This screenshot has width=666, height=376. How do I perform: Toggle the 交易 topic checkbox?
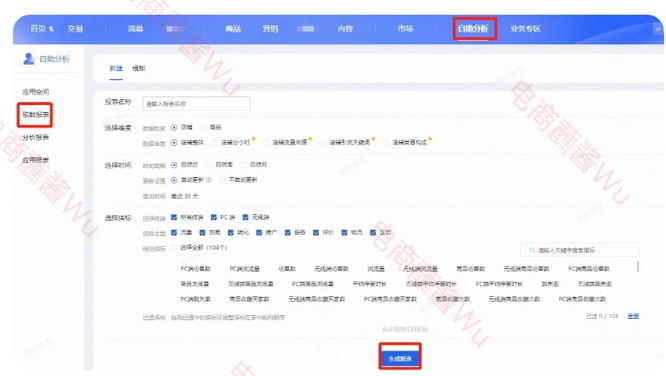tap(202, 232)
